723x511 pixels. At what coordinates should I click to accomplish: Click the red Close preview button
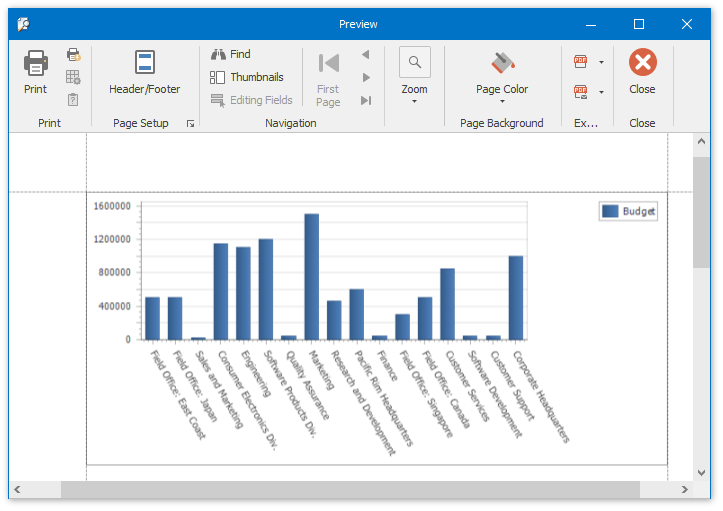point(642,72)
